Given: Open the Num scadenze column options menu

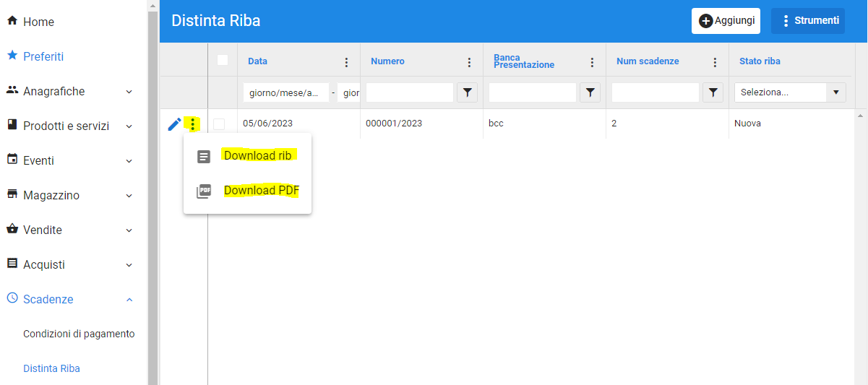Looking at the screenshot, I should [715, 62].
